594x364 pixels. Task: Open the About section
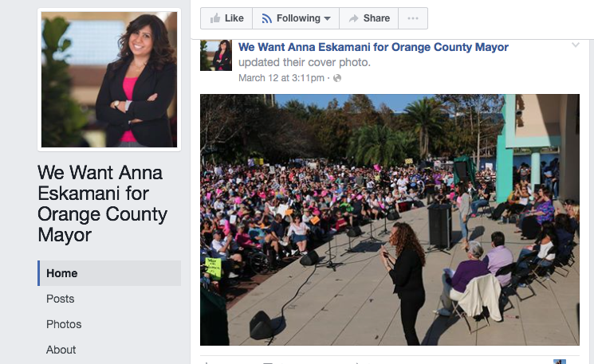point(61,350)
